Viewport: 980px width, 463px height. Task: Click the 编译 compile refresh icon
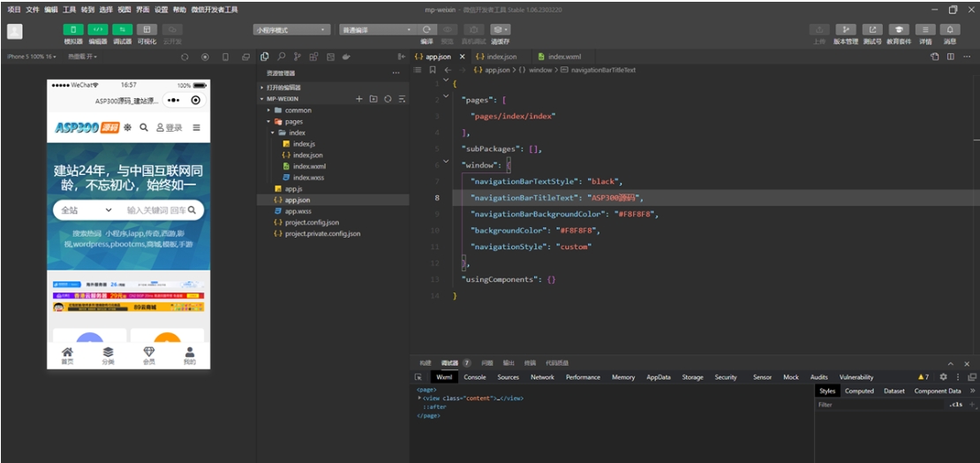[427, 29]
